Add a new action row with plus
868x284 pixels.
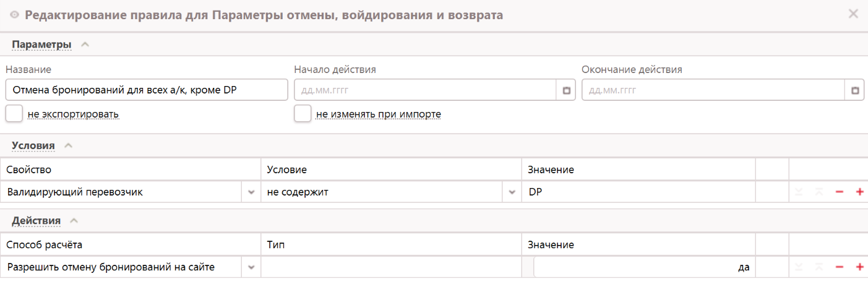point(859,267)
